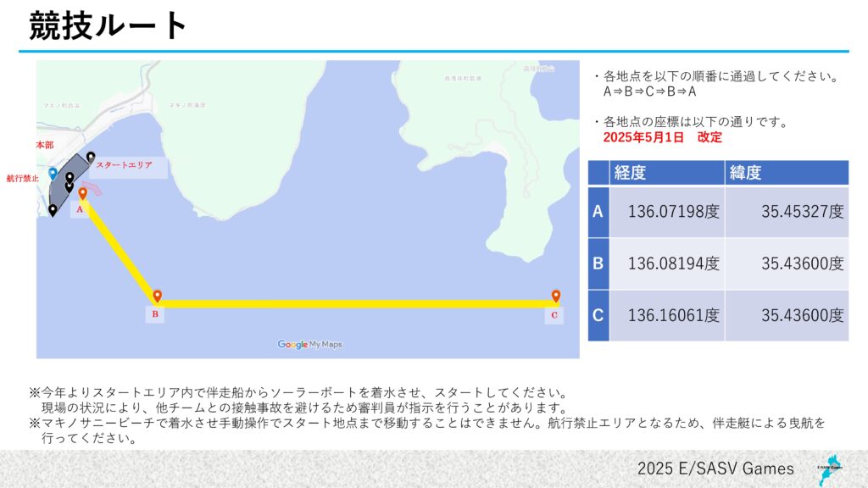Click the yellow route line between B and C
868x488 pixels.
(357, 303)
